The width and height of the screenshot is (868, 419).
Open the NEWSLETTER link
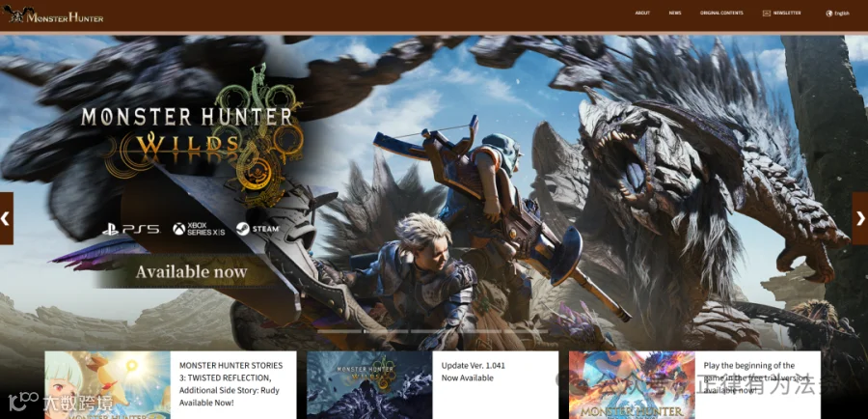(x=787, y=13)
